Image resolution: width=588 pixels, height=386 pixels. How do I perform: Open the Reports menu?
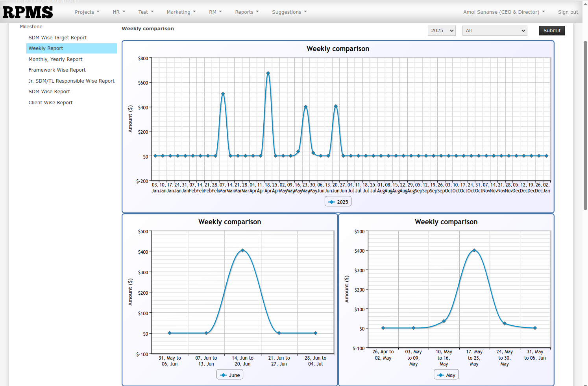[247, 12]
